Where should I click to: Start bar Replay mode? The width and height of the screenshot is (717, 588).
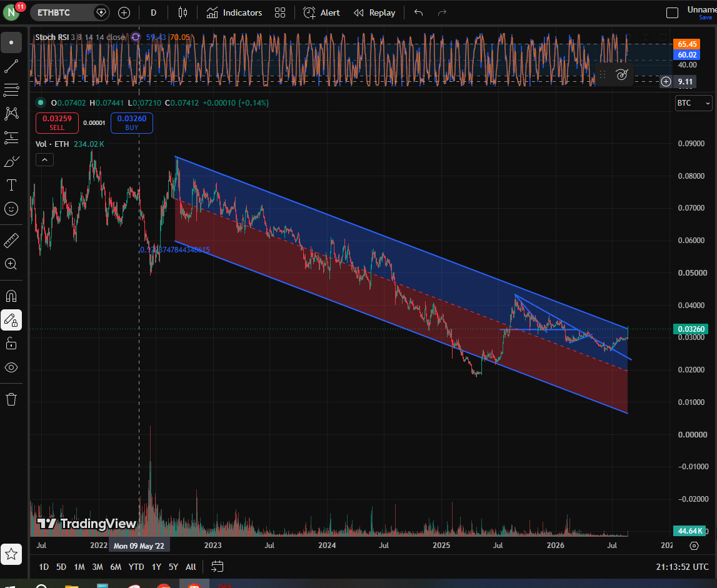pyautogui.click(x=374, y=12)
